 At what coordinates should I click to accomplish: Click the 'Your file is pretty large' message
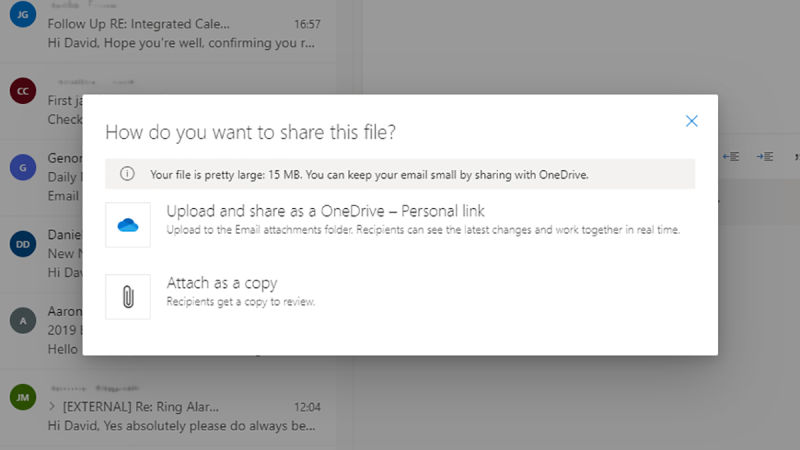coord(369,174)
